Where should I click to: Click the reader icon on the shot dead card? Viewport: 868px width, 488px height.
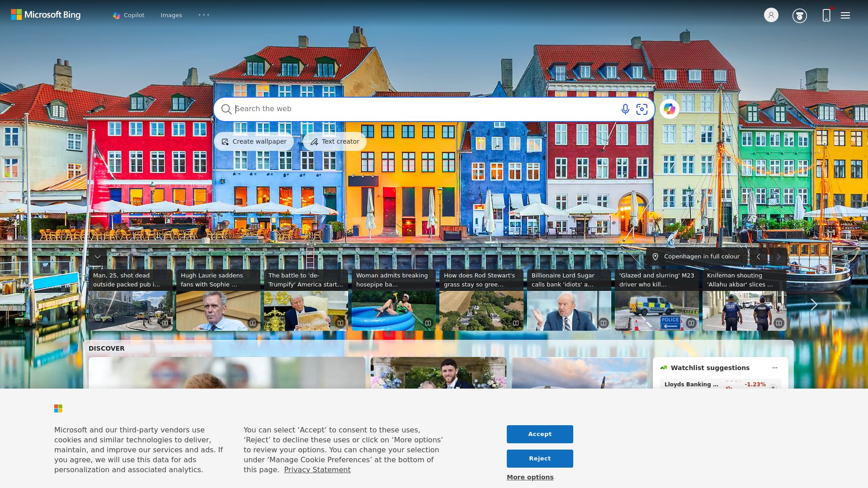165,323
